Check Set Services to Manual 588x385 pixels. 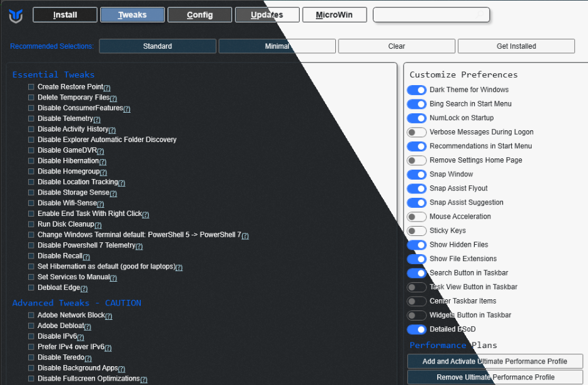[31, 277]
